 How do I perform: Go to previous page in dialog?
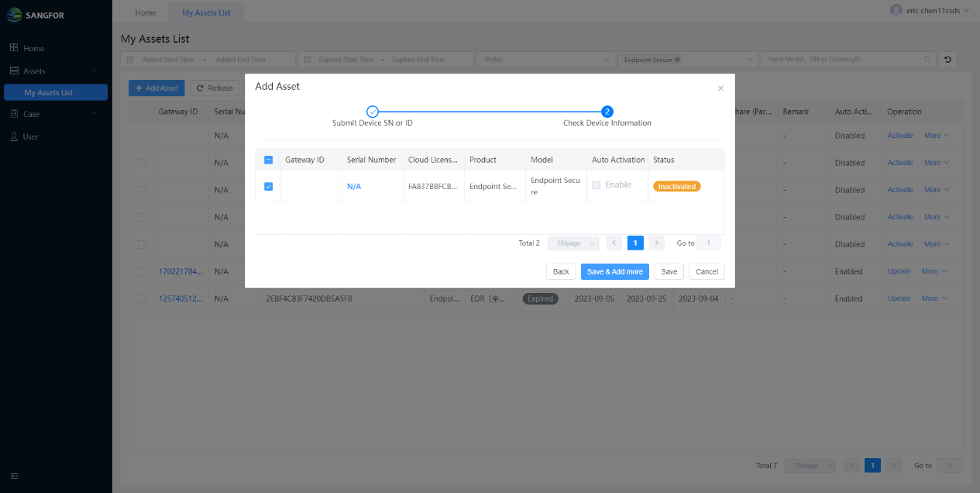coord(614,243)
